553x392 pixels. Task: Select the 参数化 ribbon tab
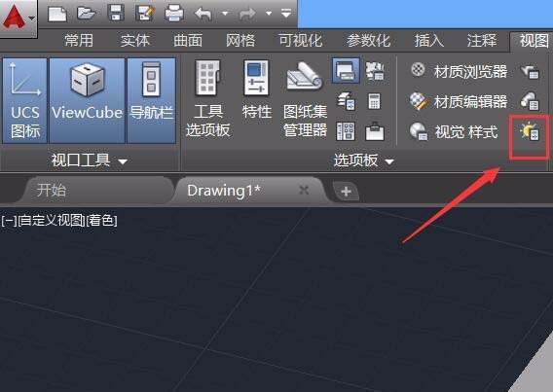click(x=369, y=41)
